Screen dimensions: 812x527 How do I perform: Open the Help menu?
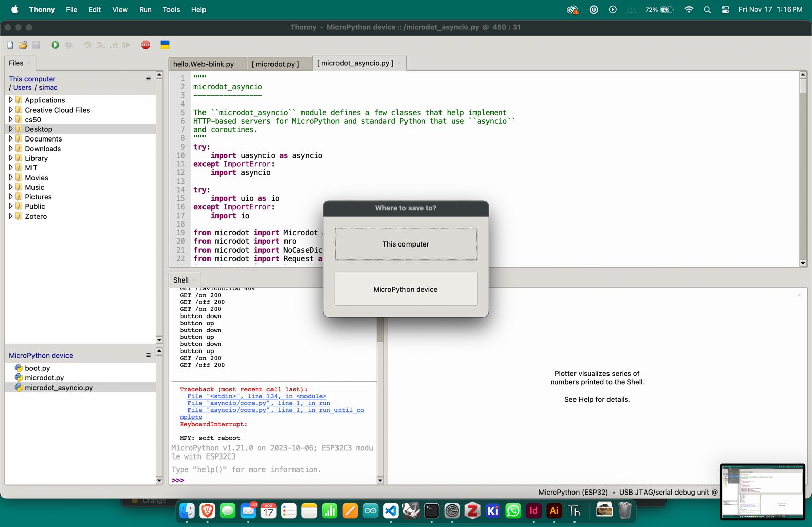(x=198, y=10)
